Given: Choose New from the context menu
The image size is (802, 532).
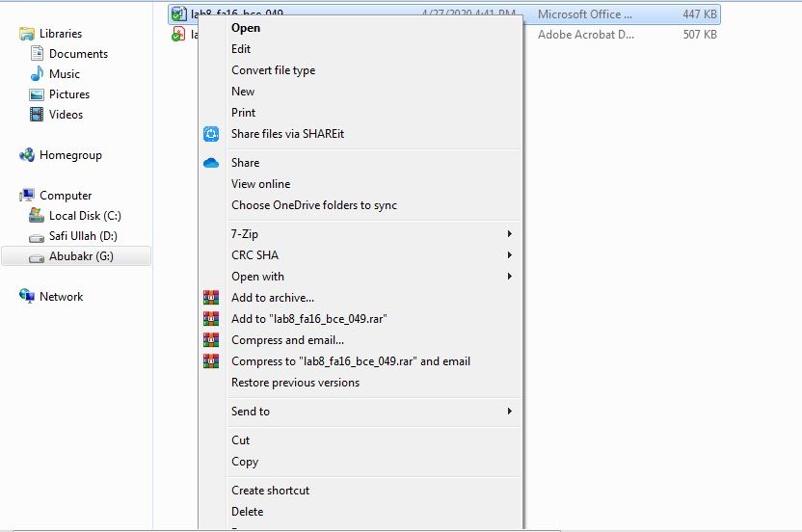Looking at the screenshot, I should 243,91.
